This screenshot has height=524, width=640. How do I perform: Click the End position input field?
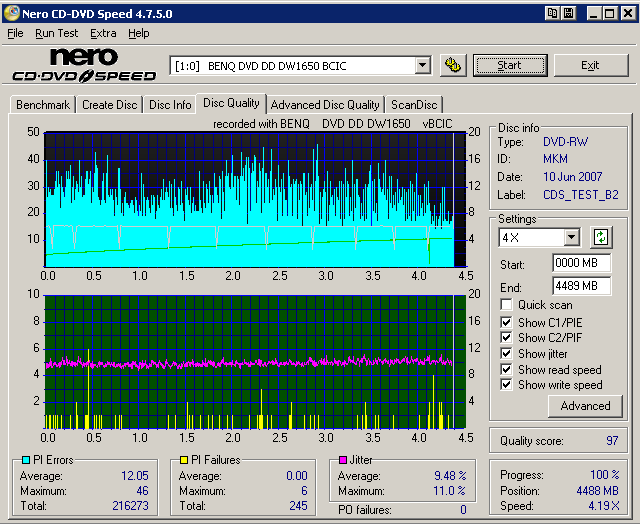coord(581,286)
